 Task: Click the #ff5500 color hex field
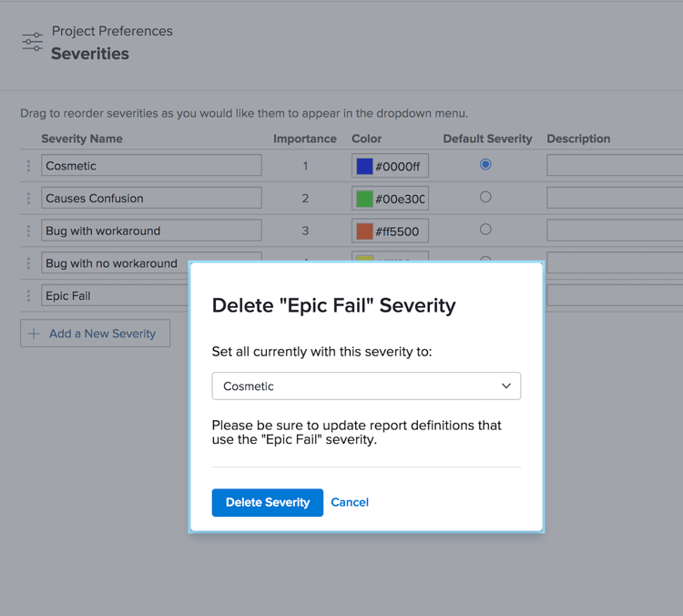coord(399,231)
